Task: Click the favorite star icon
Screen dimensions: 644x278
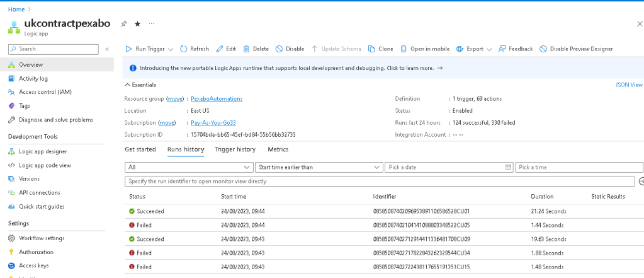Action: (138, 24)
